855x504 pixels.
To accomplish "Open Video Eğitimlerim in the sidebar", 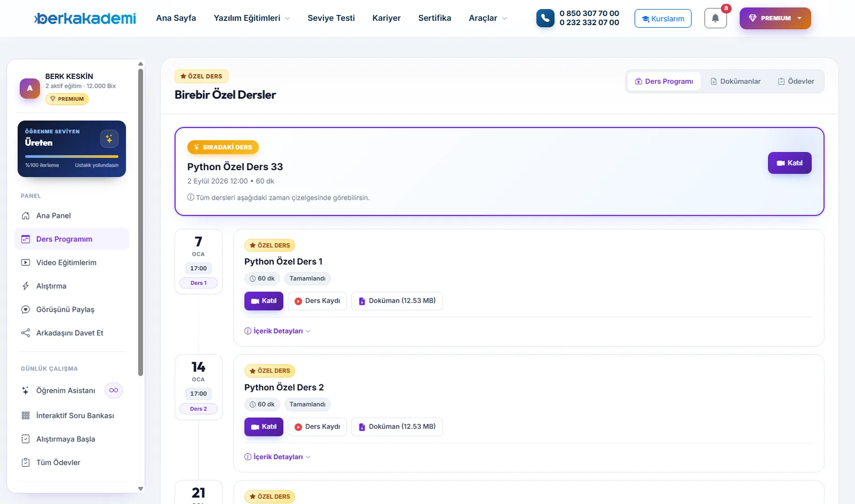I will tap(72, 263).
